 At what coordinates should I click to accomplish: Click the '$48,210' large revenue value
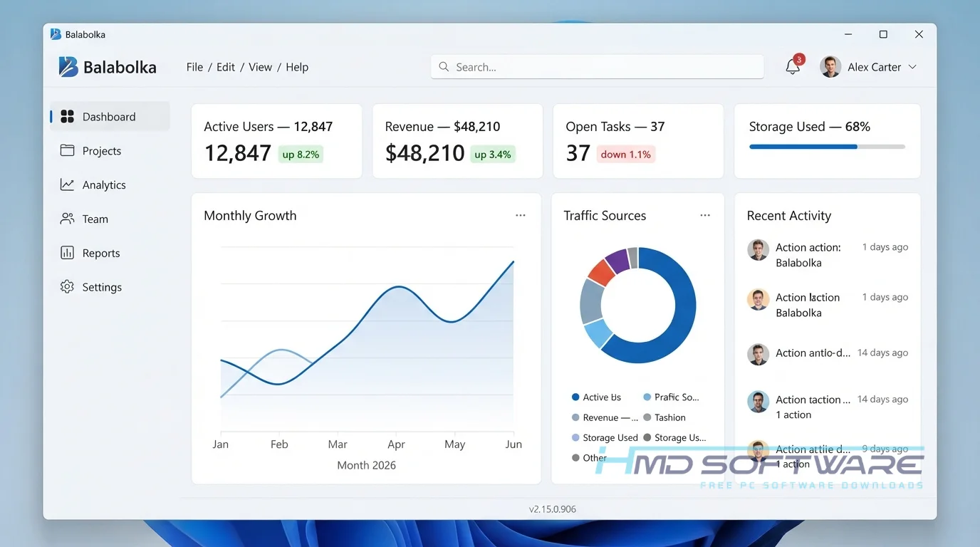(425, 153)
